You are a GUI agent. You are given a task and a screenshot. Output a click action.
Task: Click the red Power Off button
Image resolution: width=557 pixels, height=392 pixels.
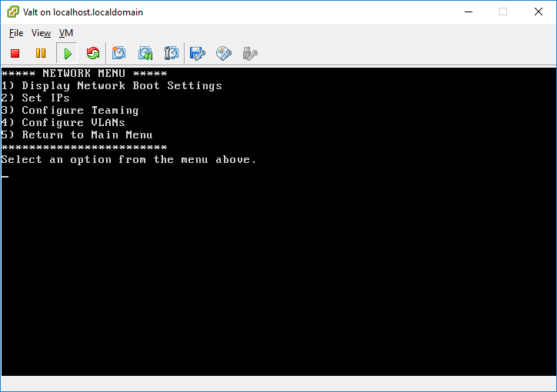pyautogui.click(x=15, y=54)
